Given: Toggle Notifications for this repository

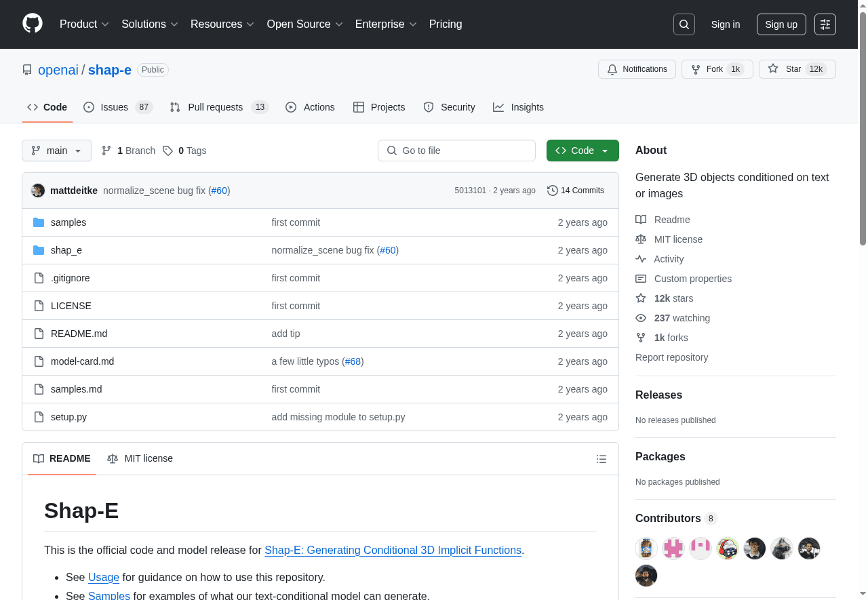Looking at the screenshot, I should pos(637,69).
